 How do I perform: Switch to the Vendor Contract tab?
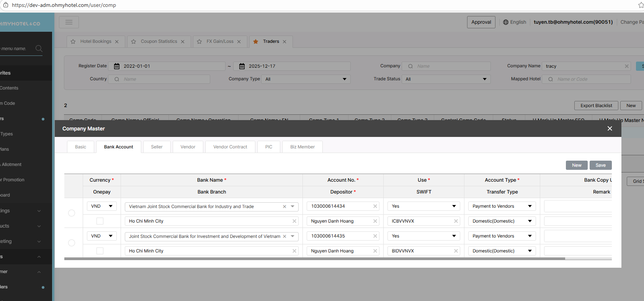pyautogui.click(x=230, y=147)
